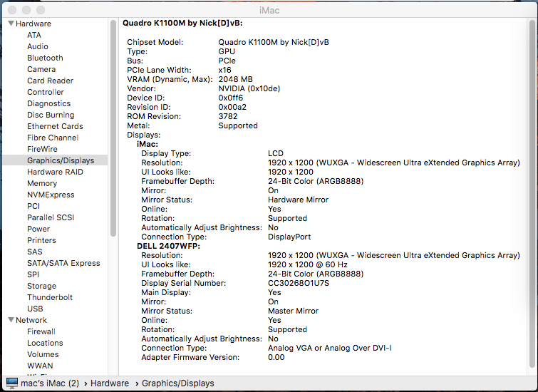Click Hardware in the bottom path bar
This screenshot has width=538, height=392.
(110, 383)
